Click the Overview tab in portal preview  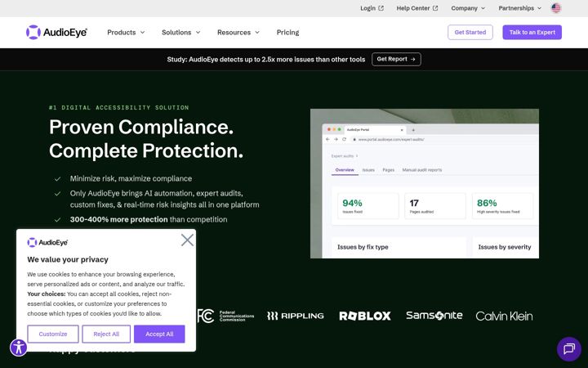pos(345,170)
